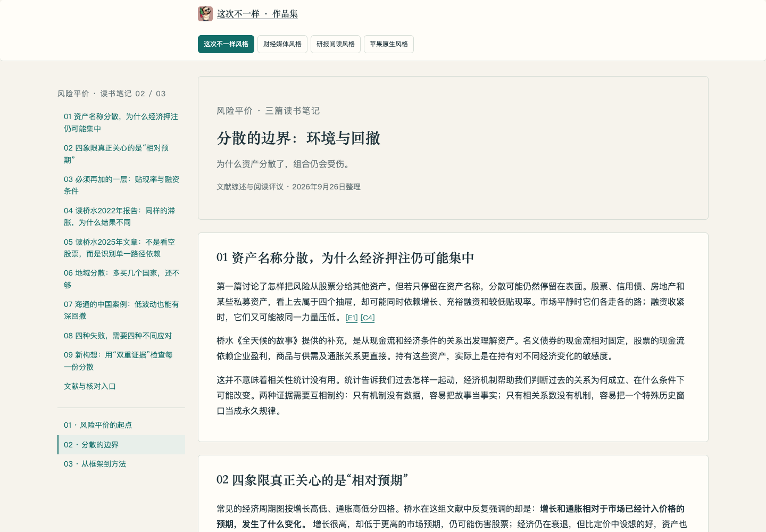Open note 01 · 风险平价的起点
This screenshot has width=766, height=532.
click(121, 425)
